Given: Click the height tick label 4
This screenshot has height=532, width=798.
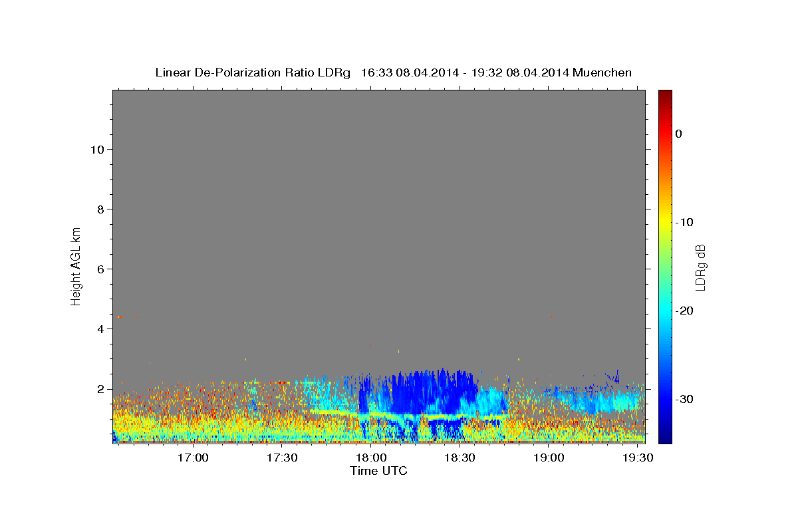Looking at the screenshot, I should coord(100,329).
